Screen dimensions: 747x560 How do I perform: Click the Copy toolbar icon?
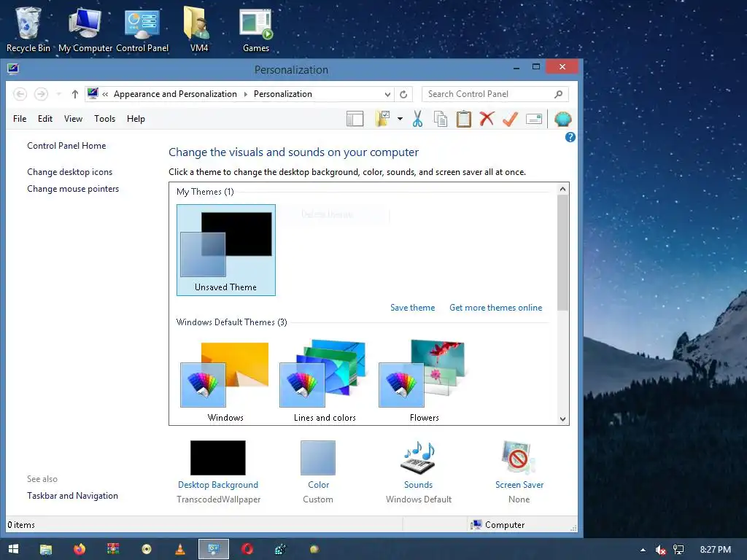click(441, 119)
